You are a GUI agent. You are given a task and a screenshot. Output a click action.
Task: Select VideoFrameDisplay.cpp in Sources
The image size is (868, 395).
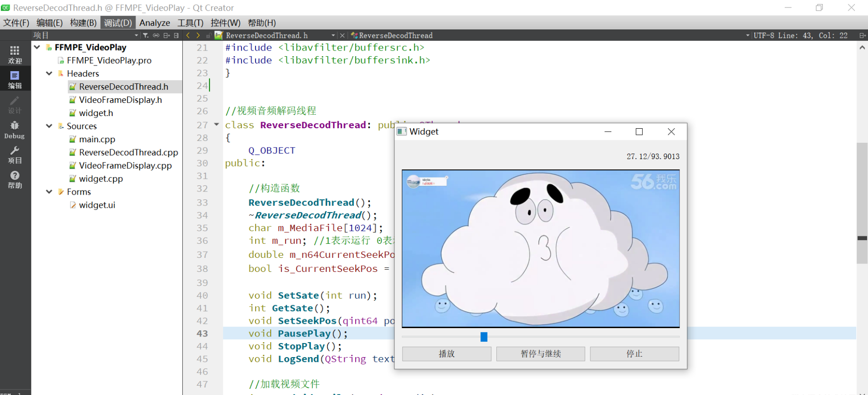pyautogui.click(x=125, y=165)
